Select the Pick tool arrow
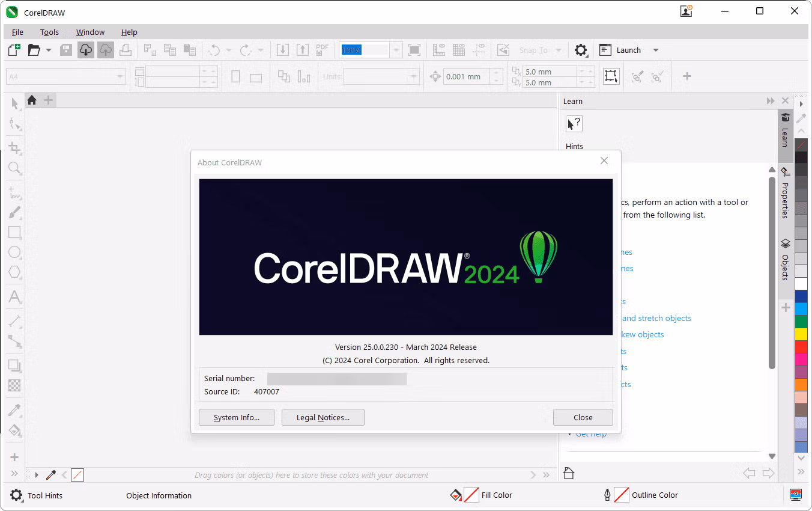Screen dimensions: 812x511 pyautogui.click(x=15, y=103)
